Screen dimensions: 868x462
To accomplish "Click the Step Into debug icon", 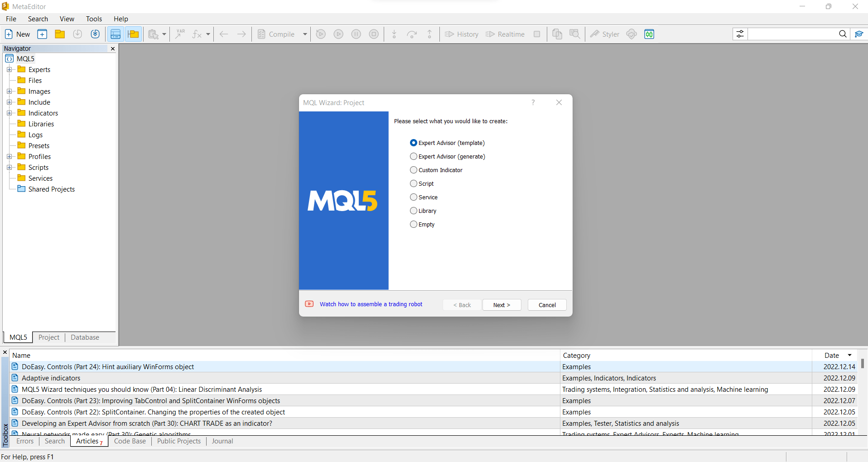I will [394, 34].
